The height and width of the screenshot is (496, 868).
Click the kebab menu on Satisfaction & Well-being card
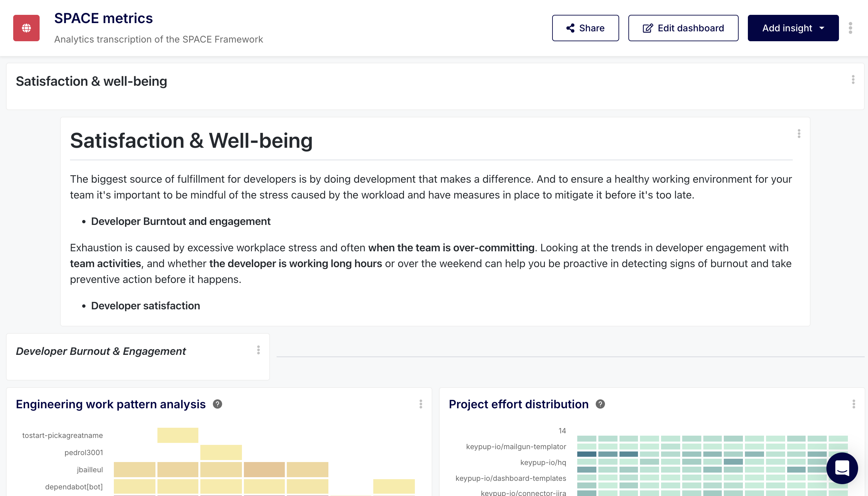pyautogui.click(x=798, y=134)
